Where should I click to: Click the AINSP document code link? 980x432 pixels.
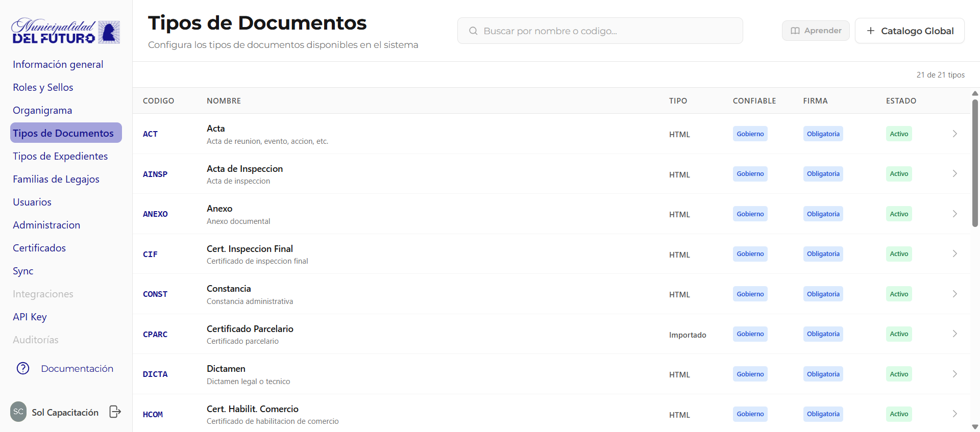(155, 174)
